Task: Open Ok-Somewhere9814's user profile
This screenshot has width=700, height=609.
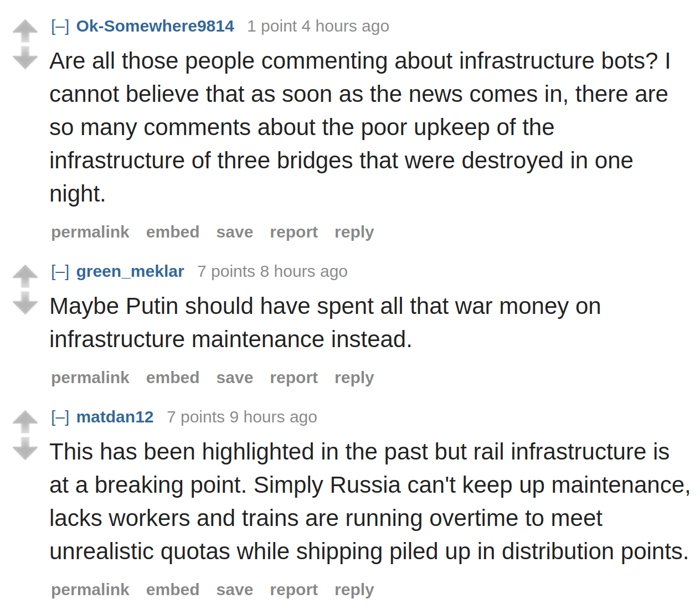Action: (x=155, y=26)
